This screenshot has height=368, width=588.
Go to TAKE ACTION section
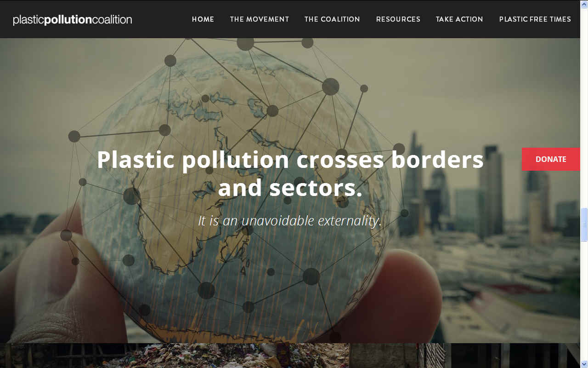(x=459, y=19)
